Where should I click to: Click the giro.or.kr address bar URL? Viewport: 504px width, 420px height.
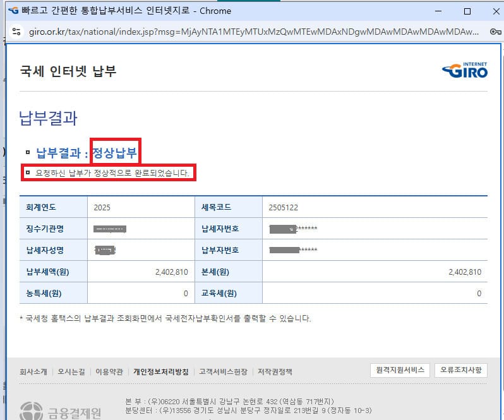pos(254,32)
